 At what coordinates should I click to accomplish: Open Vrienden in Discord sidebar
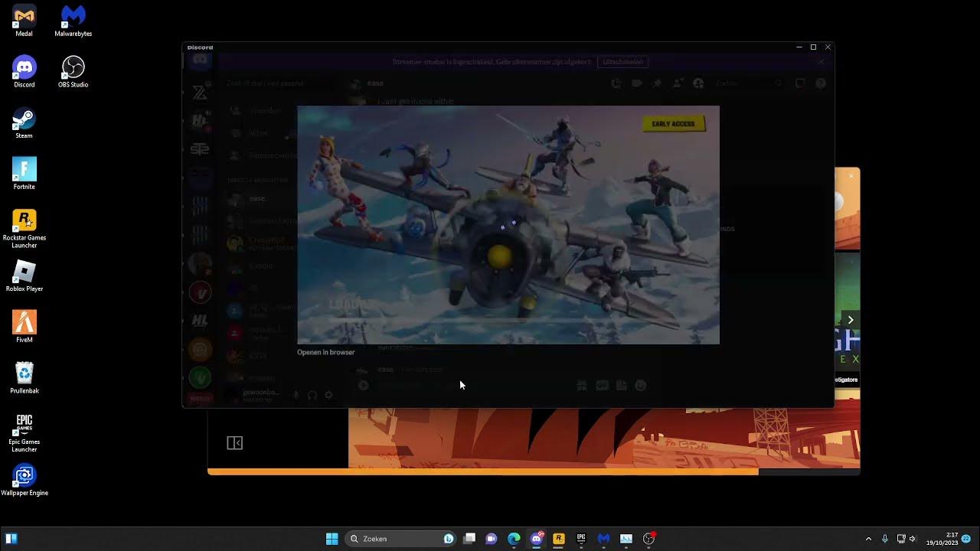(x=265, y=111)
